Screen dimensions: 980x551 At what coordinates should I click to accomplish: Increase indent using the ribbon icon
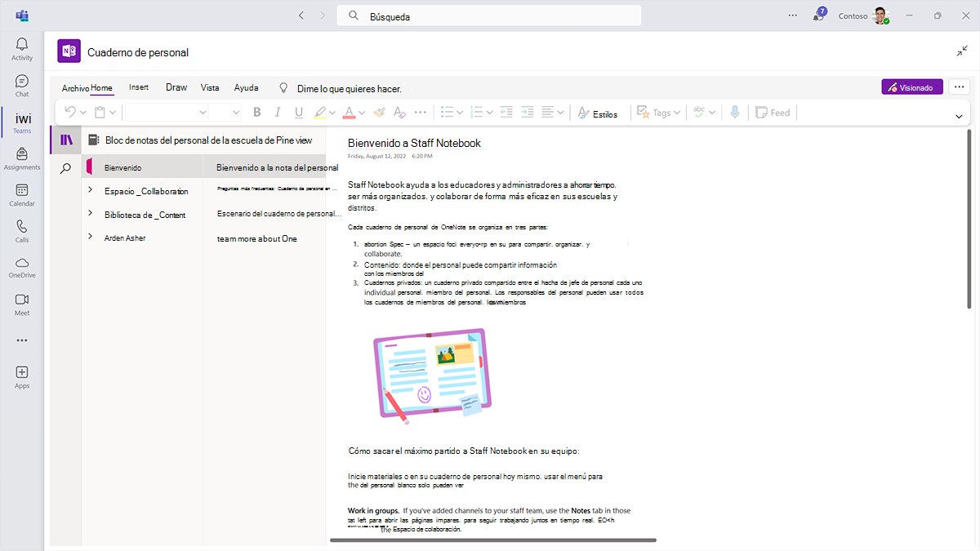pos(528,113)
